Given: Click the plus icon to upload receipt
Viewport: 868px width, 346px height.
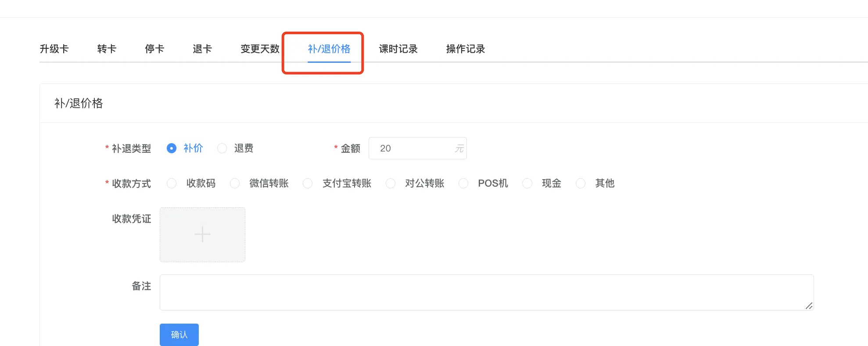Looking at the screenshot, I should pyautogui.click(x=202, y=234).
